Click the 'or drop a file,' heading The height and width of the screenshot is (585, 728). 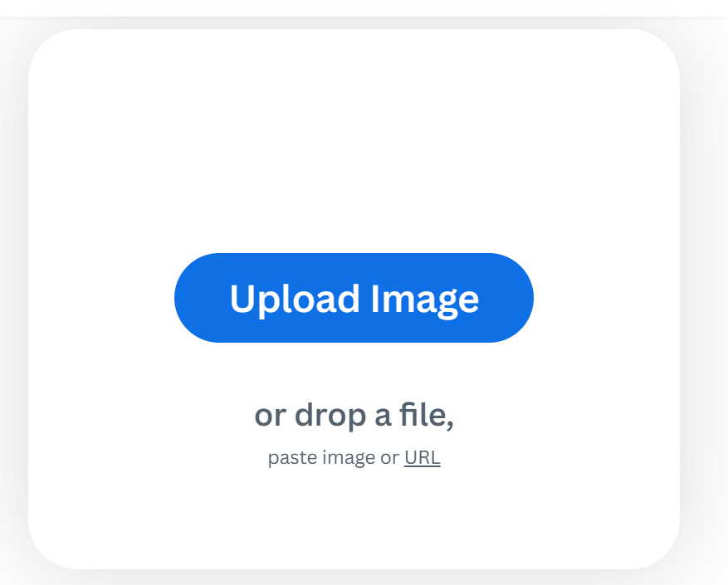354,415
